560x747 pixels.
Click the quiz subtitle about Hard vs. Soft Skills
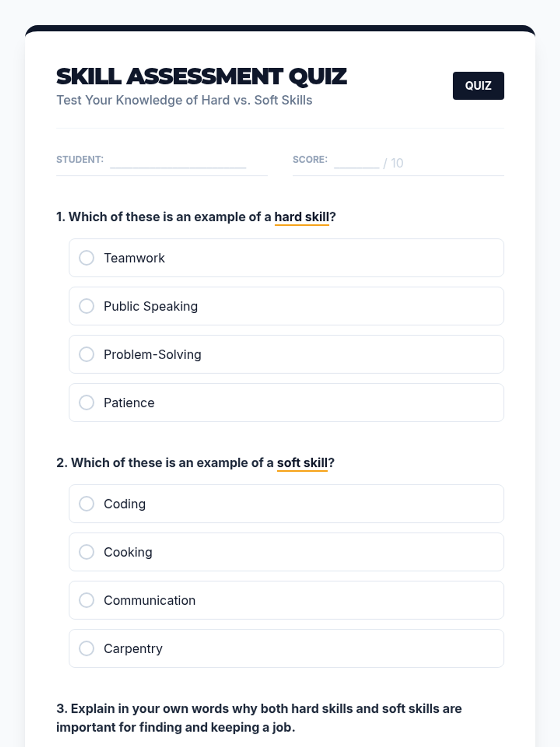pos(184,100)
